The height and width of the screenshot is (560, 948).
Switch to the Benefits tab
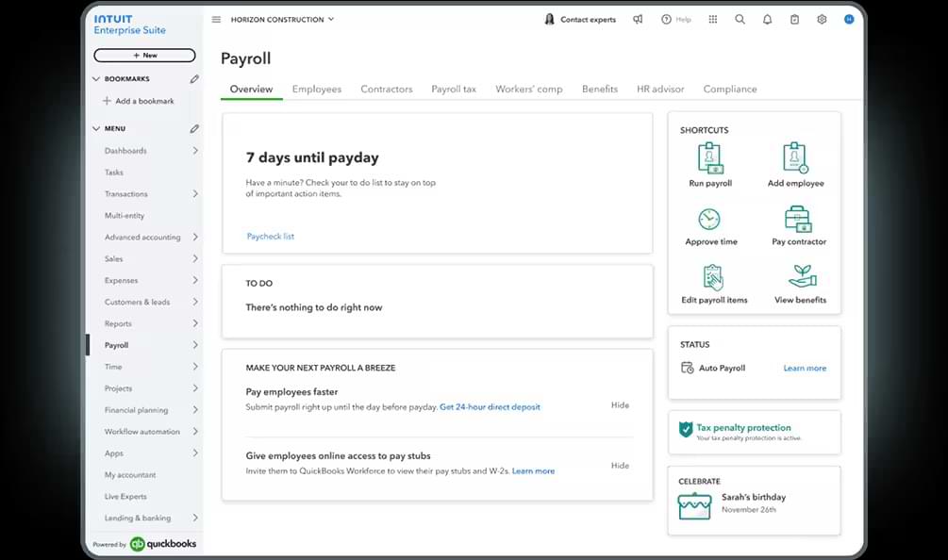pyautogui.click(x=600, y=89)
